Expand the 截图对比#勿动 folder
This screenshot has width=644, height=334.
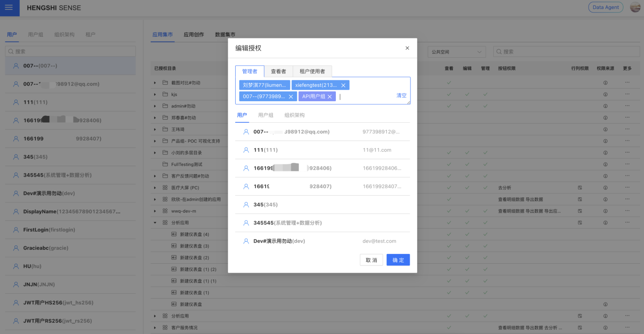(x=155, y=83)
